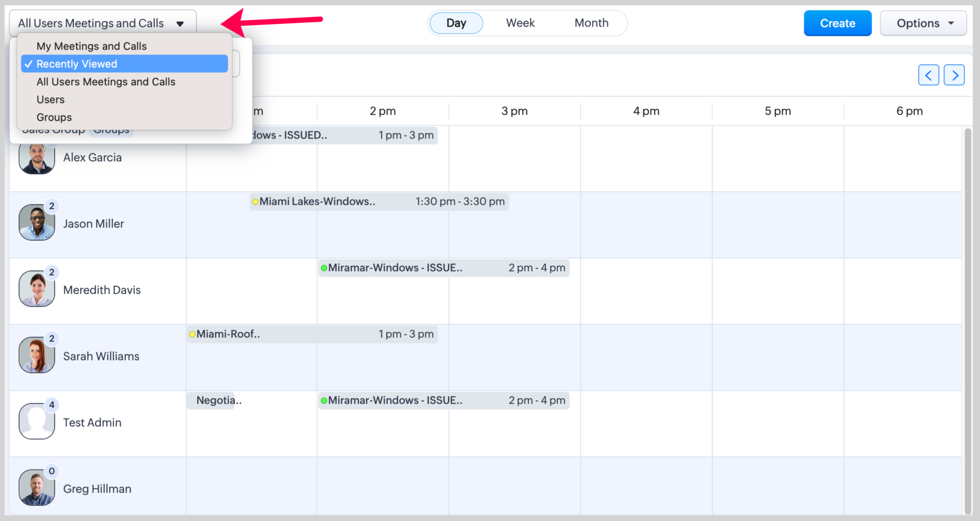Choose My Meetings and Calls option

91,46
